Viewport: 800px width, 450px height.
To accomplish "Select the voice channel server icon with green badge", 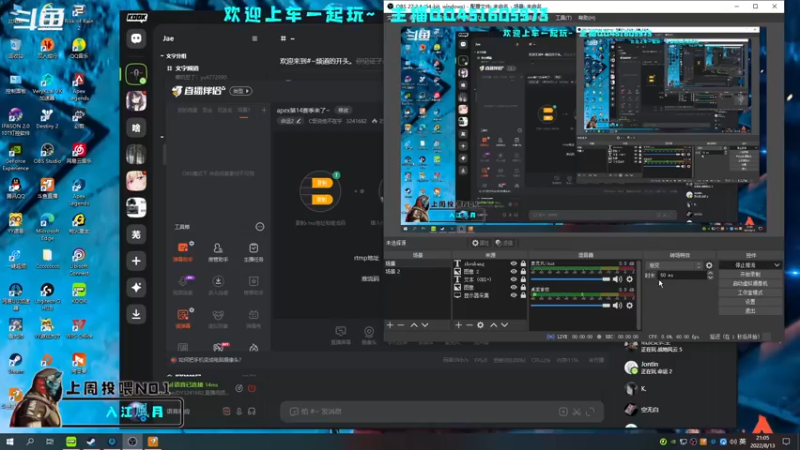I will click(136, 74).
